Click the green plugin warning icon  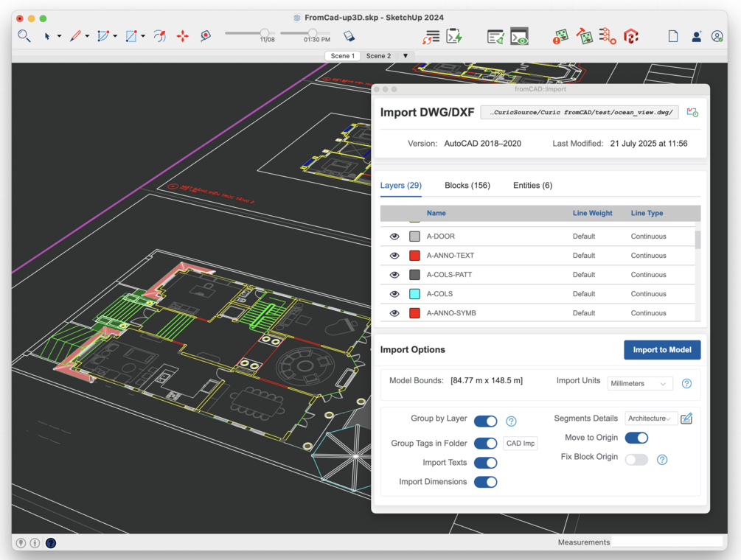click(560, 36)
